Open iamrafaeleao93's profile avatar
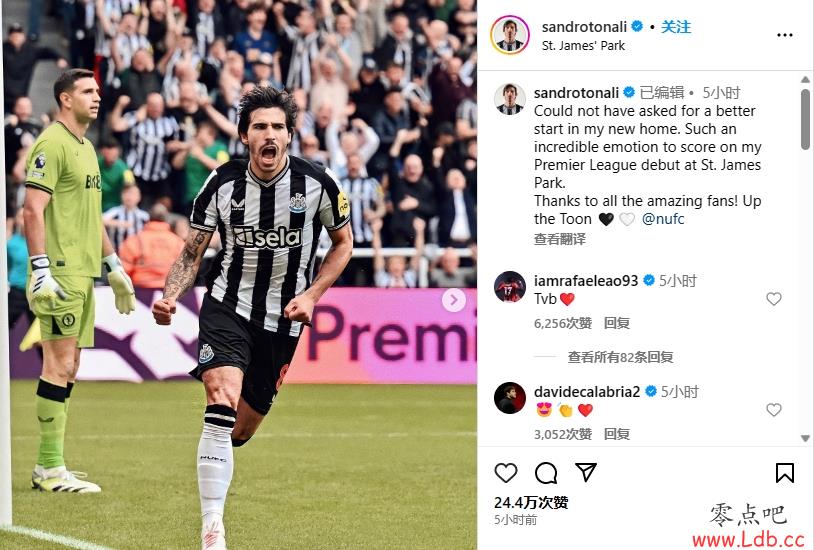The height and width of the screenshot is (550, 814). click(510, 287)
